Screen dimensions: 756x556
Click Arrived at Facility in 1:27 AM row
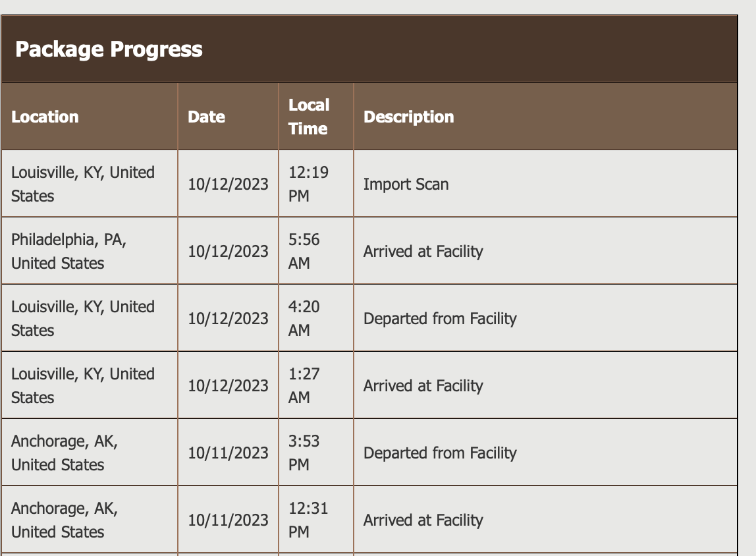pyautogui.click(x=423, y=386)
